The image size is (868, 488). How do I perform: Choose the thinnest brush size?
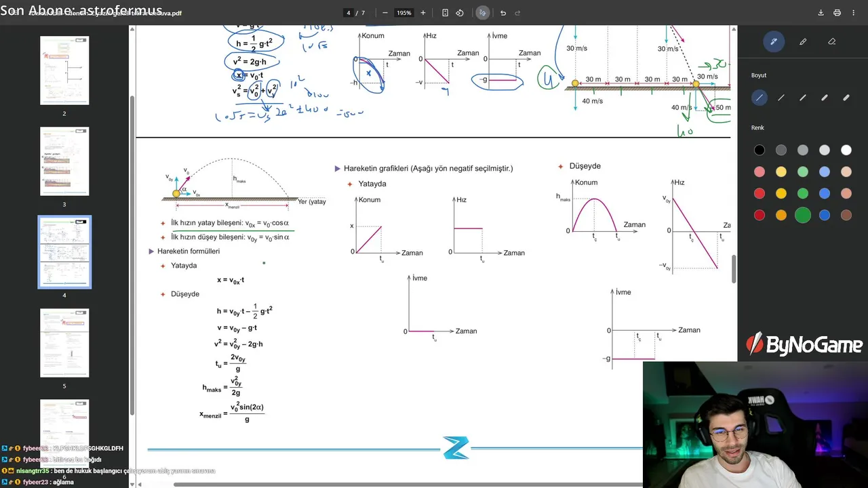point(759,98)
